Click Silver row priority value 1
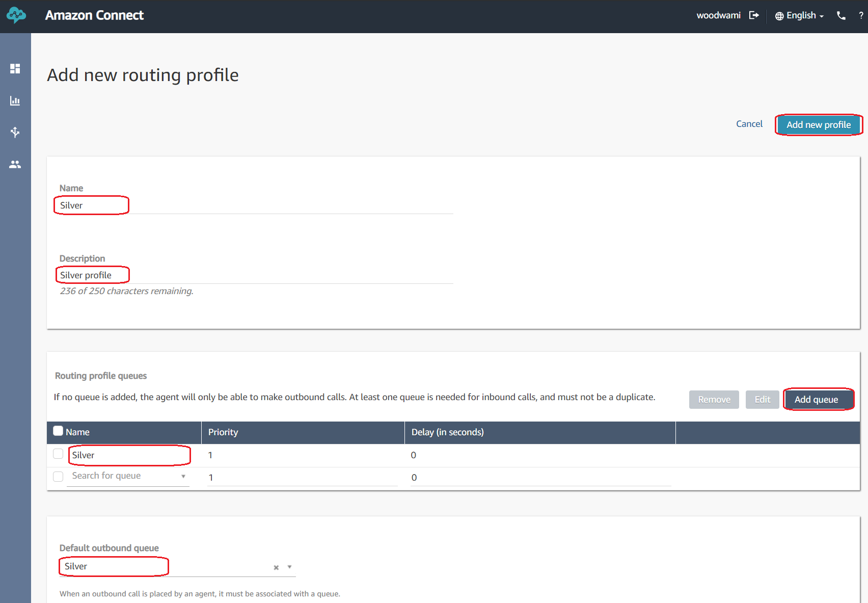Screen dimensions: 868x603 click(210, 455)
